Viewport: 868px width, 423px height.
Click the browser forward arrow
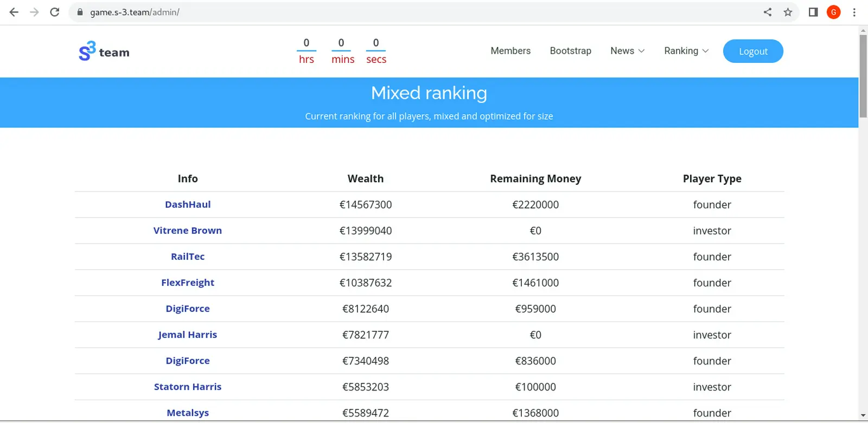point(34,12)
